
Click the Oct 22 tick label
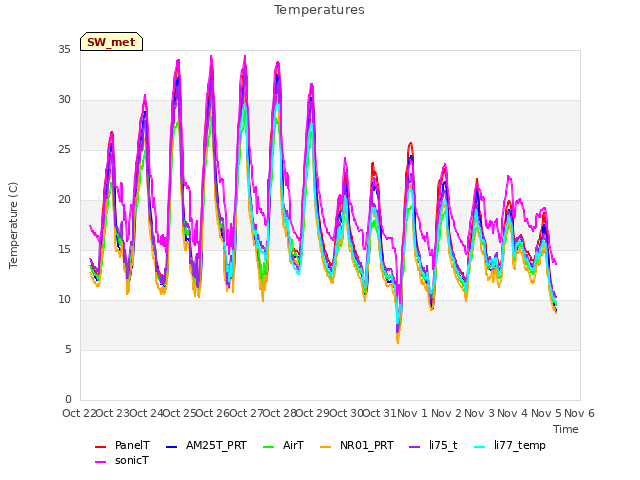(x=79, y=413)
